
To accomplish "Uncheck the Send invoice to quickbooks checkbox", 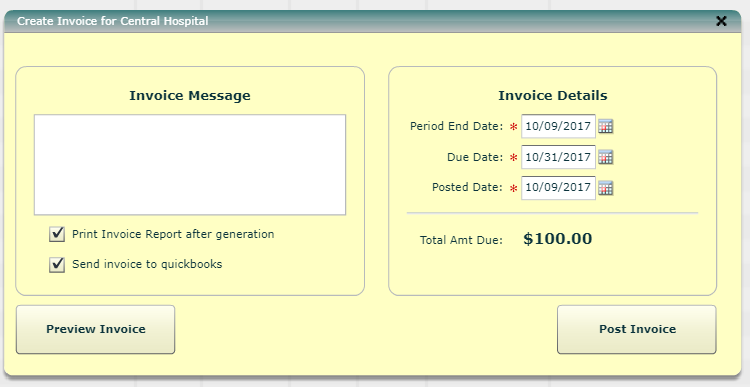I will click(x=57, y=265).
